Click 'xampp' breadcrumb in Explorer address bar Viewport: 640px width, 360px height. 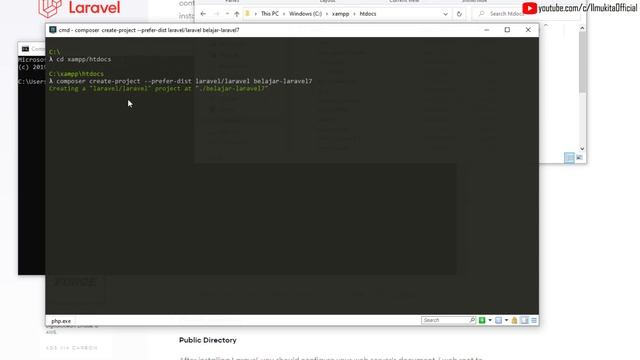340,14
